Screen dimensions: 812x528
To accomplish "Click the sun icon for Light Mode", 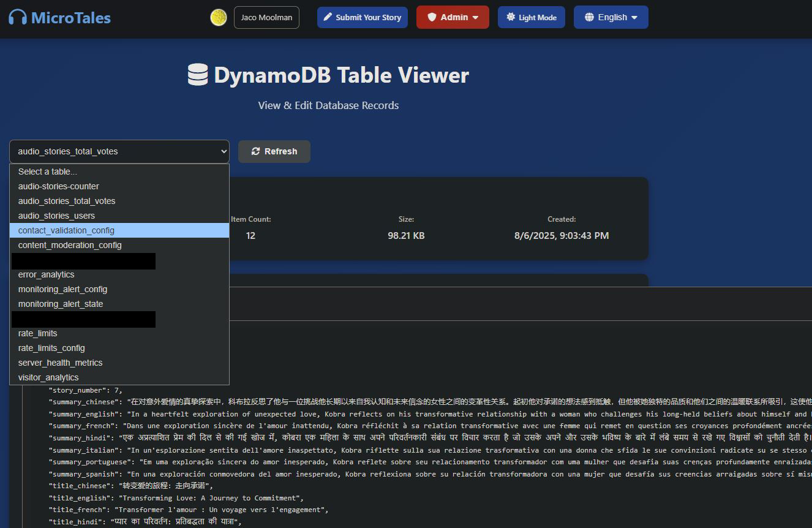I will tap(511, 17).
